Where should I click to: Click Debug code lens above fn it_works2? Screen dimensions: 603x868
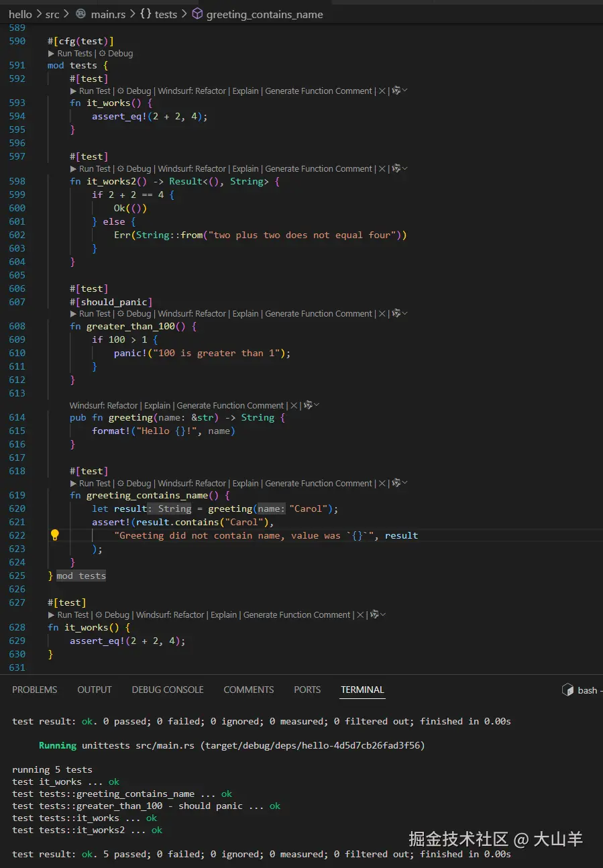click(138, 169)
